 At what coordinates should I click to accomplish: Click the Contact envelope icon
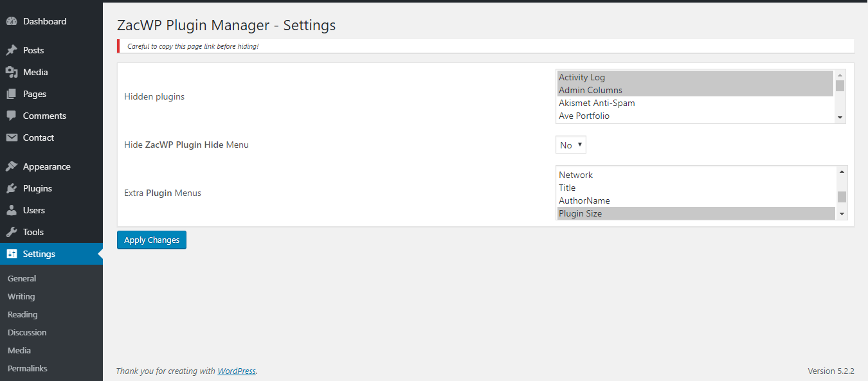point(12,137)
